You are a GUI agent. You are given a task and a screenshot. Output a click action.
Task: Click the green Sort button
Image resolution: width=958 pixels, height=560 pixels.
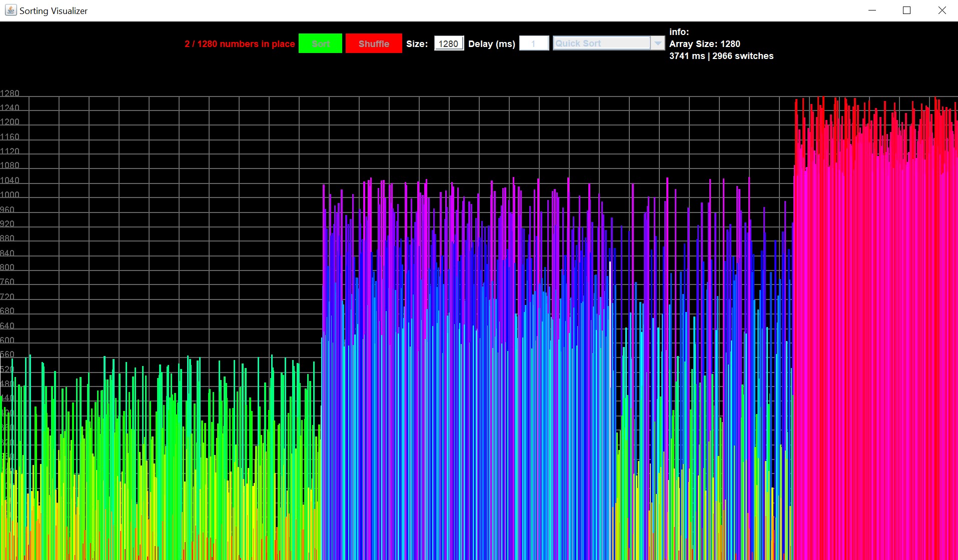pyautogui.click(x=320, y=43)
